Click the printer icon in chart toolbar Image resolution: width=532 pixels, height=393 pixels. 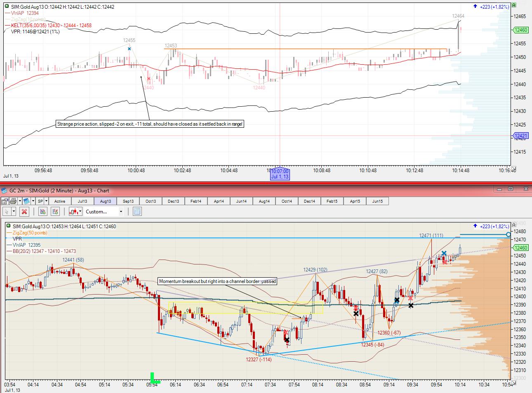(12, 201)
